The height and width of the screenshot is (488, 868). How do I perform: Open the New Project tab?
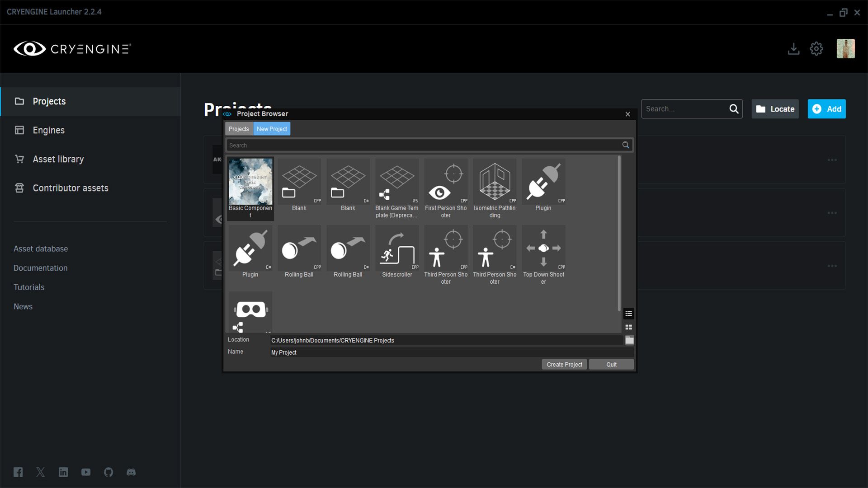pos(272,129)
